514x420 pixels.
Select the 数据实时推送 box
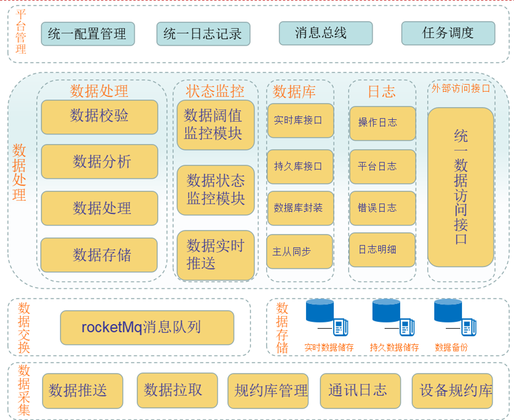tap(215, 255)
